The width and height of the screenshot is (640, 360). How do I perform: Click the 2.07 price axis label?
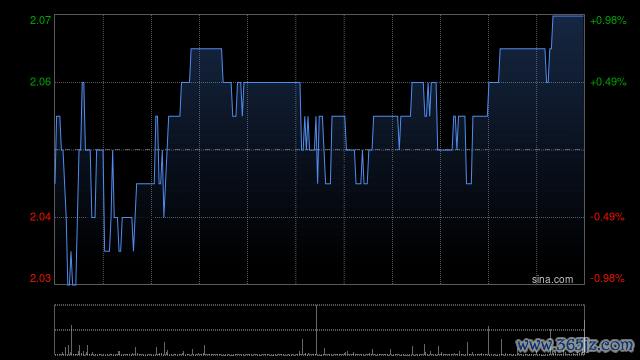(40, 20)
